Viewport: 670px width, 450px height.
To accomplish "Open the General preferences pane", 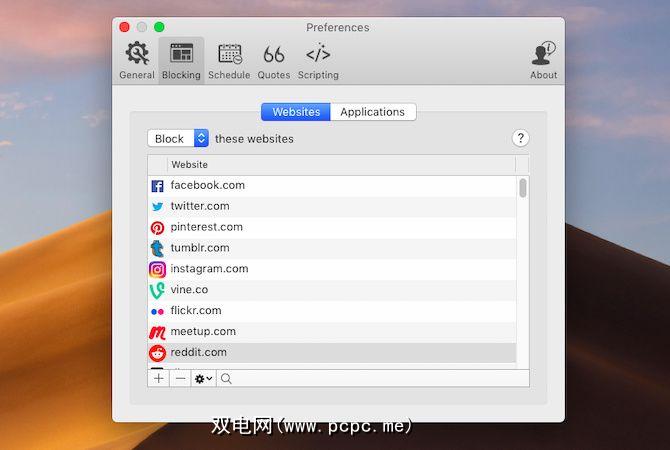I will pyautogui.click(x=137, y=60).
